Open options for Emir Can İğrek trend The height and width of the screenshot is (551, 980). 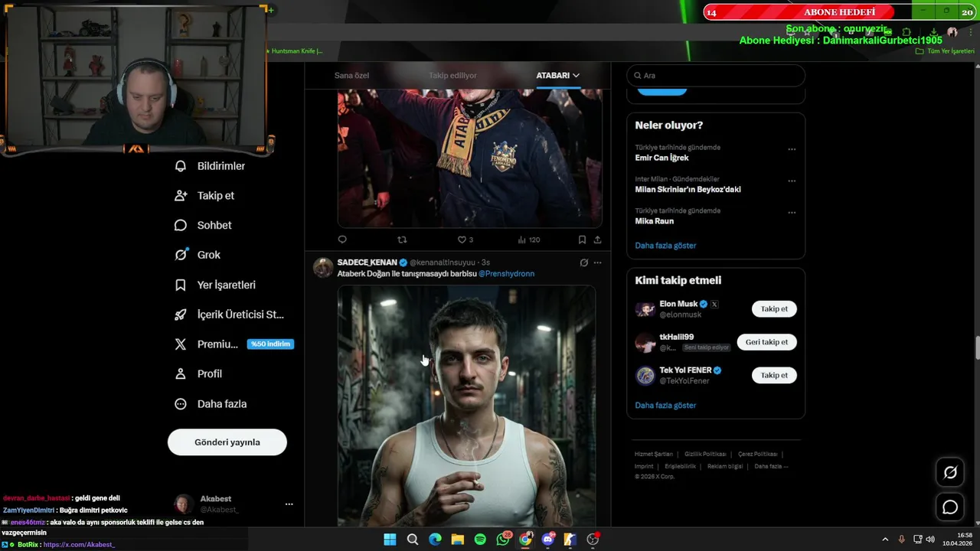click(x=792, y=149)
